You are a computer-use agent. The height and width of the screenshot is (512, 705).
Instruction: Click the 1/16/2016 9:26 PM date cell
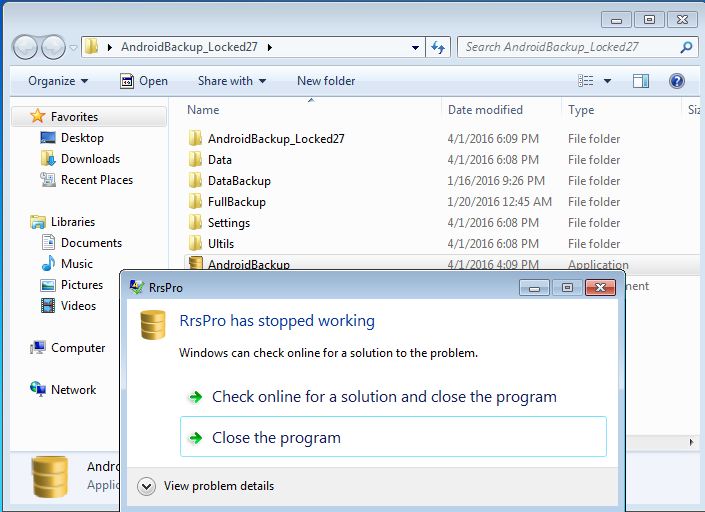coord(496,181)
